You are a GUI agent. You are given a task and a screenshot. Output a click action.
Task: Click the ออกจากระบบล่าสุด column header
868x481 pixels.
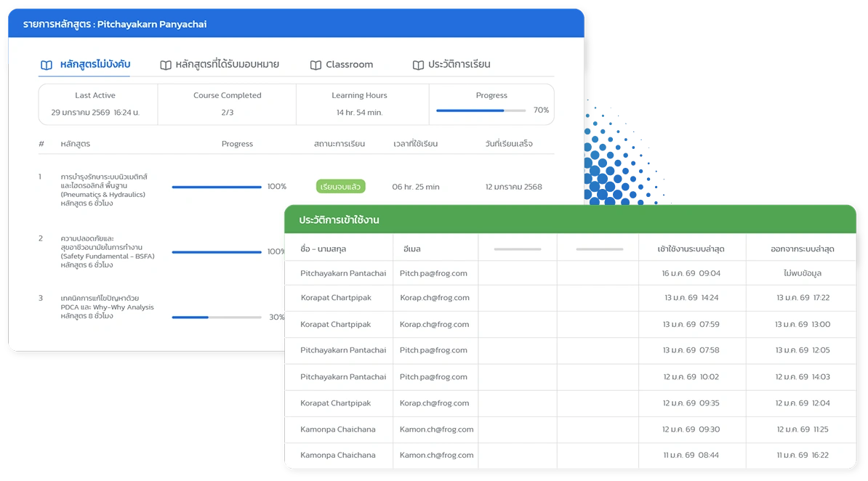(x=802, y=249)
